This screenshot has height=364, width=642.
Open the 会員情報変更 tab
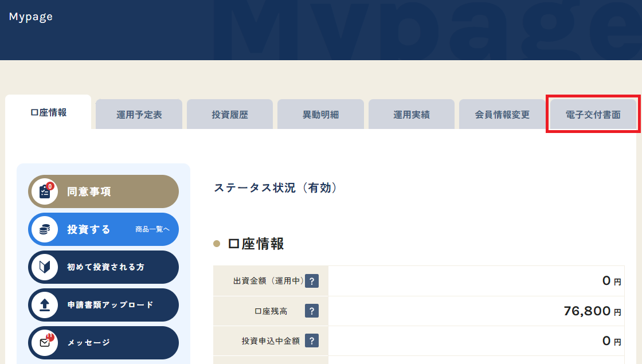tap(502, 115)
